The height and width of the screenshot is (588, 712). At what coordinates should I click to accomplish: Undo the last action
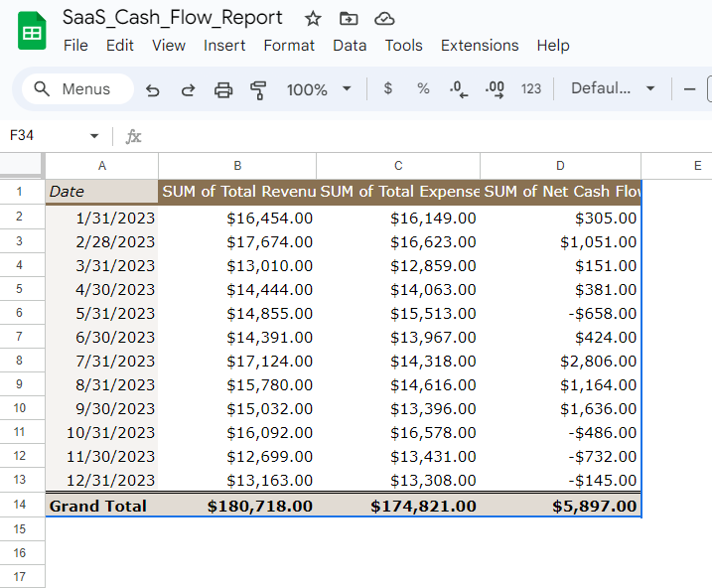[x=153, y=89]
